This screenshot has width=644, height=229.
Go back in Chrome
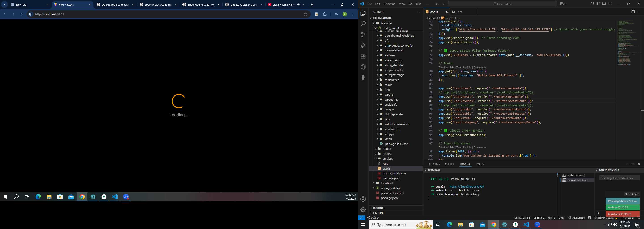click(x=5, y=14)
